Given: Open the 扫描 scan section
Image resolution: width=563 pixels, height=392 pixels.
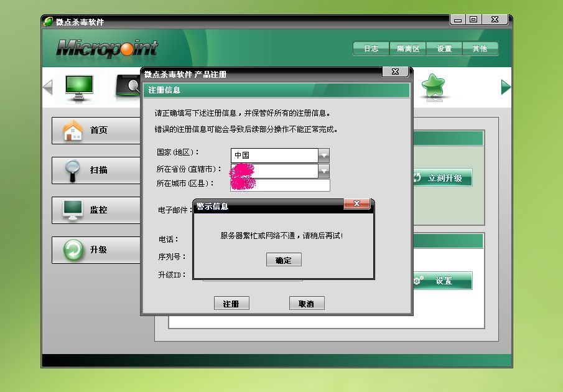Looking at the screenshot, I should 96,170.
